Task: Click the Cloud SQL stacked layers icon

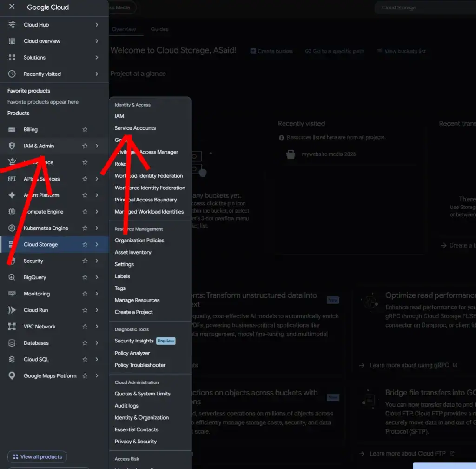Action: coord(12,359)
